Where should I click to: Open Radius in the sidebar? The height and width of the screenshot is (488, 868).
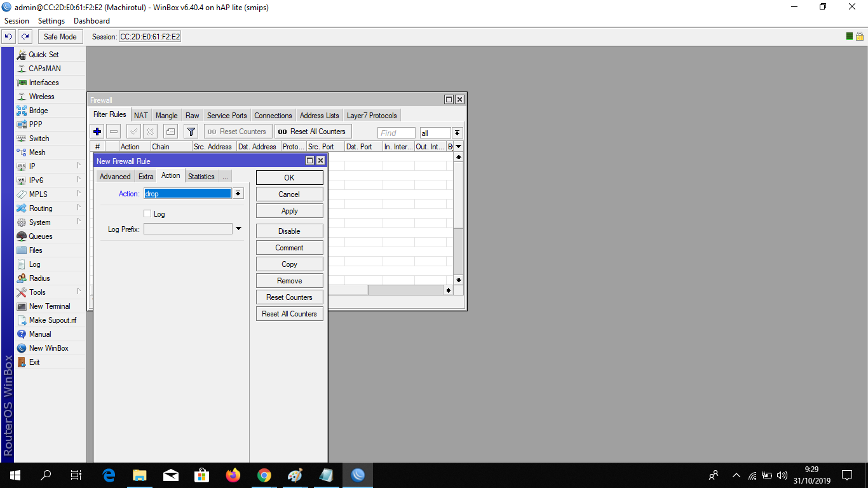tap(50, 278)
